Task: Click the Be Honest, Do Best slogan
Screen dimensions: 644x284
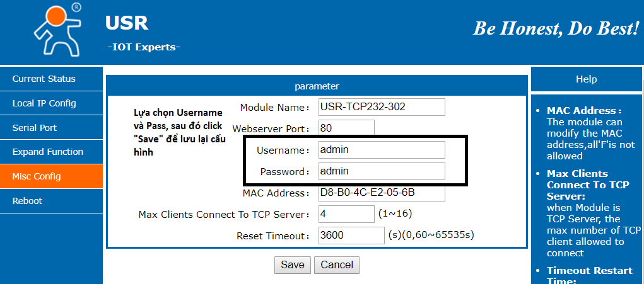Action: click(x=556, y=28)
